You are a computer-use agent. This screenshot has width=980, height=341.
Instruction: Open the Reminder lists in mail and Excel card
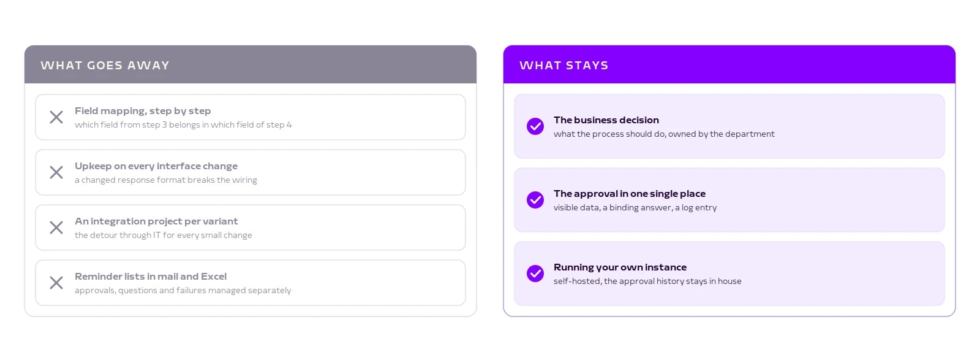(x=251, y=283)
